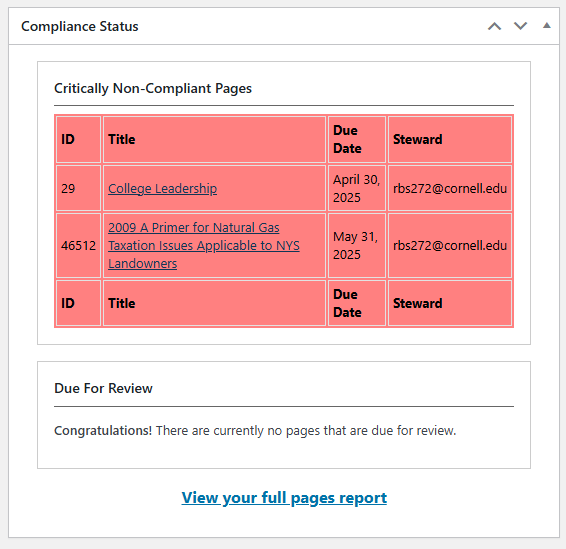Select ID cell 29

point(79,188)
